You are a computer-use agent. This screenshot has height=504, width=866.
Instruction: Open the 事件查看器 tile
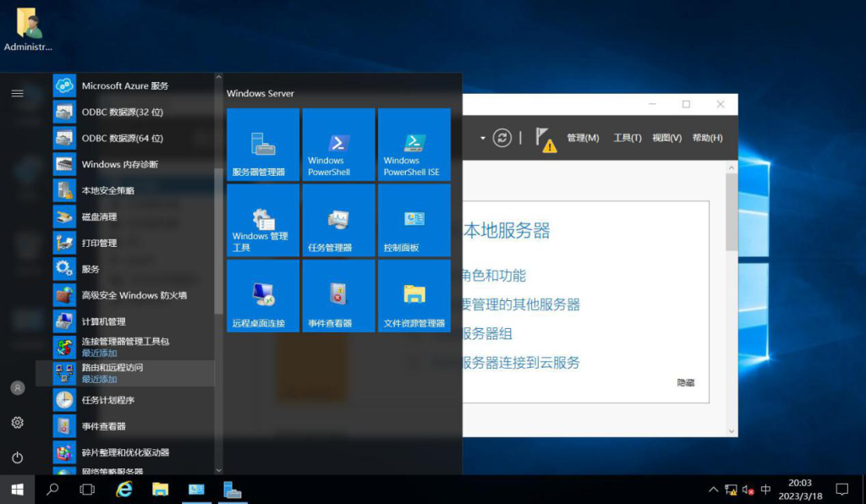pos(338,296)
